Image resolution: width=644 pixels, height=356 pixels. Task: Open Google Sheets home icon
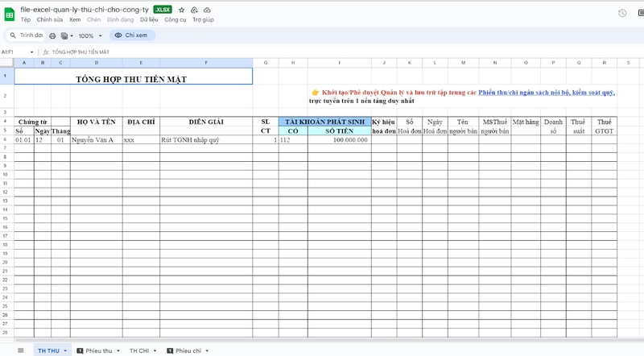click(x=10, y=14)
